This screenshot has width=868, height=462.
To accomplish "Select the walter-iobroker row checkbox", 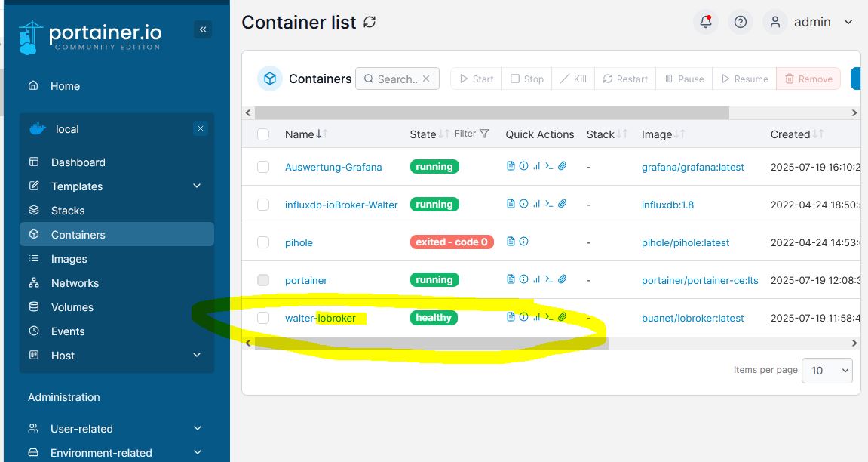I will [263, 317].
